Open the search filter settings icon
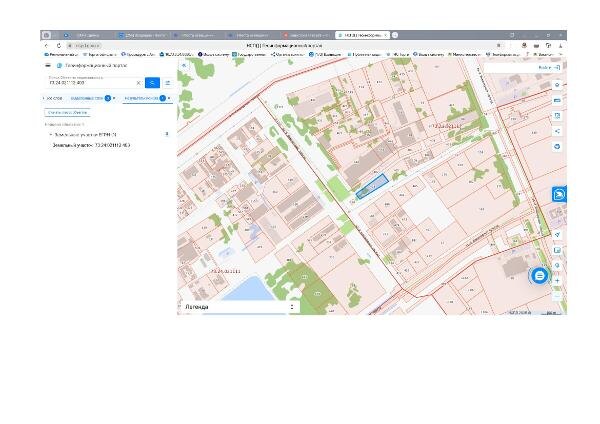Image resolution: width=600 pixels, height=424 pixels. [168, 83]
